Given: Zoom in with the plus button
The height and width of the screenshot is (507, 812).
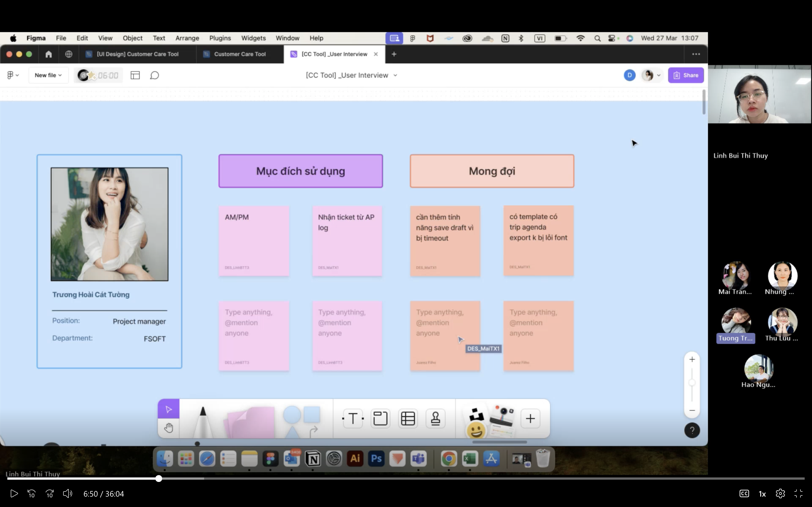Looking at the screenshot, I should [x=692, y=359].
